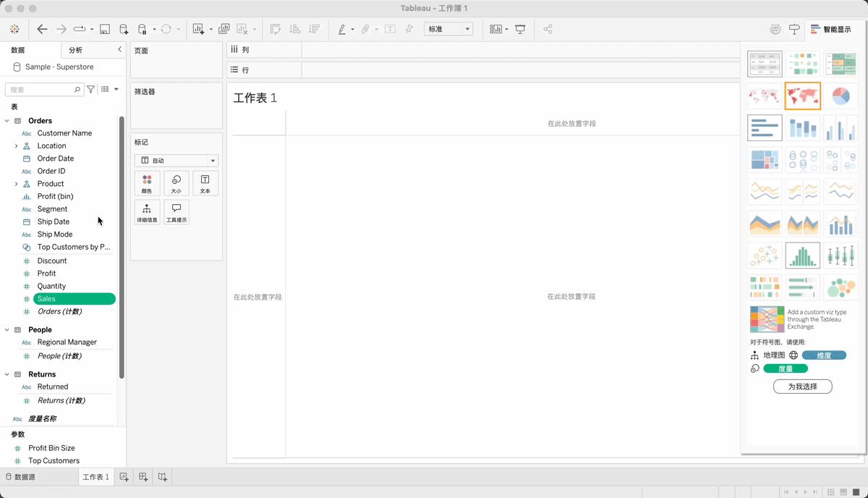Collapse the Orders table
Viewport: 868px width, 498px height.
[x=7, y=121]
